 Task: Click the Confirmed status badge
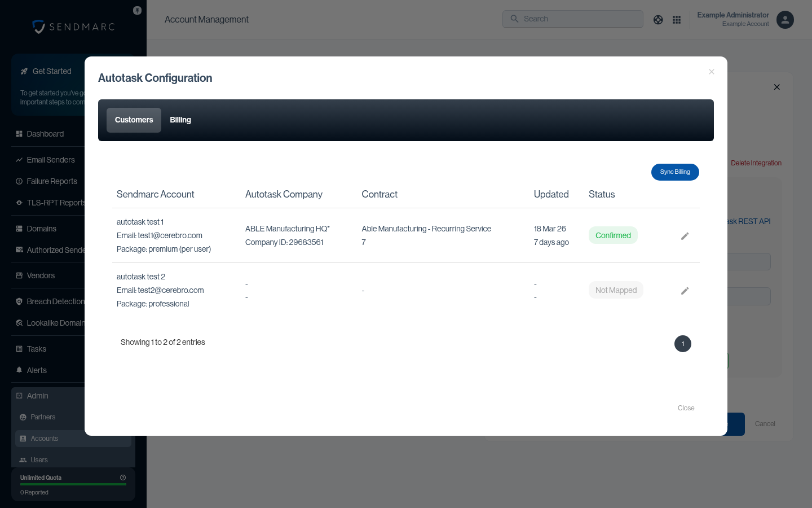pos(613,235)
